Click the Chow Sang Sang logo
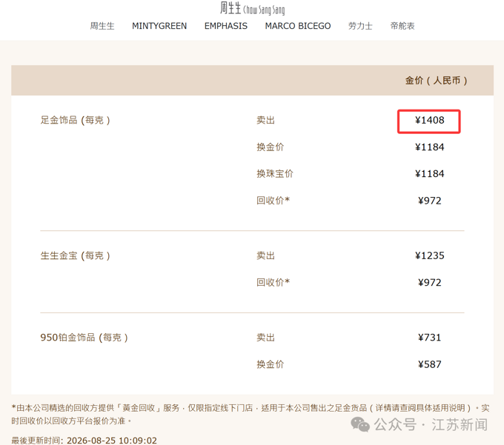Image resolution: width=504 pixels, height=445 pixels. pyautogui.click(x=252, y=8)
